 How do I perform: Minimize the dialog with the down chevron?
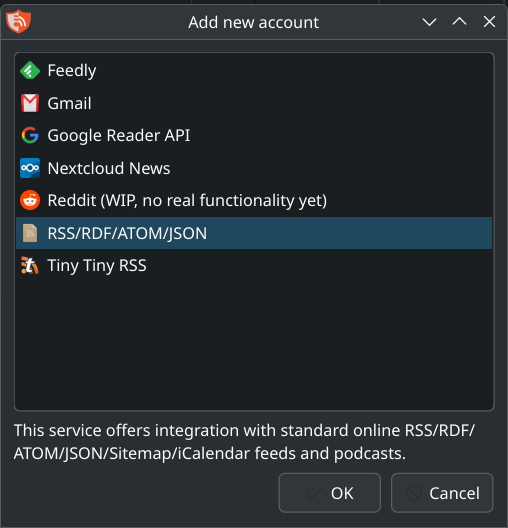pos(430,22)
